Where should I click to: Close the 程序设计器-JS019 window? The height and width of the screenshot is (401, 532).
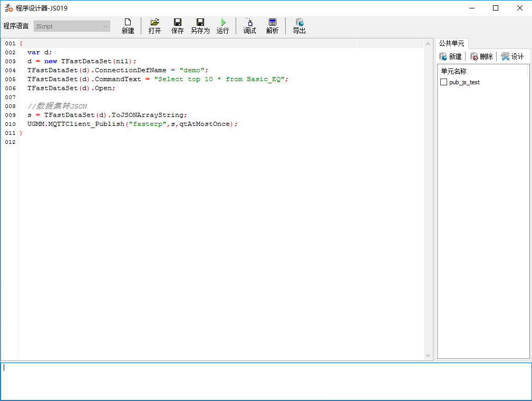pos(520,8)
